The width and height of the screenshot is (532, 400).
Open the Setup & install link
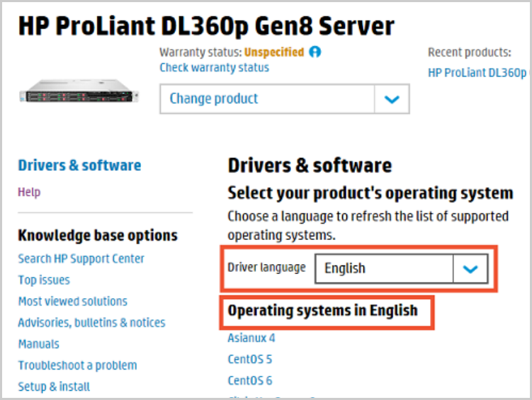click(x=54, y=387)
